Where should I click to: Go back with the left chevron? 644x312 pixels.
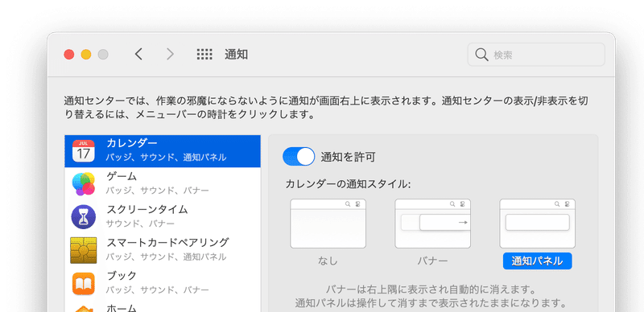[x=138, y=54]
